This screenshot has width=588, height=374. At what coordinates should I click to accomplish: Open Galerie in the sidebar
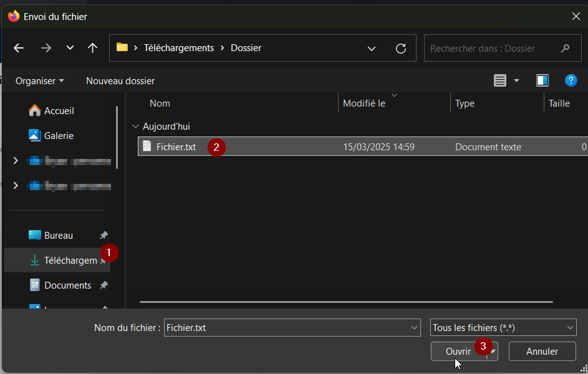59,135
